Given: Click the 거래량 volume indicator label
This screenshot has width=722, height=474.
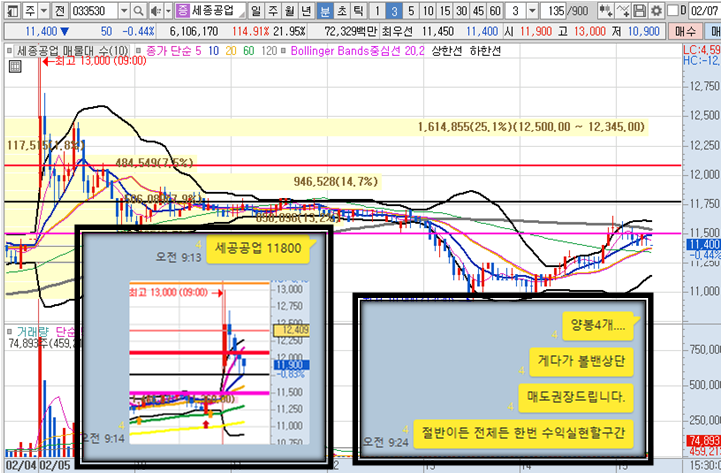Looking at the screenshot, I should pyautogui.click(x=33, y=331).
